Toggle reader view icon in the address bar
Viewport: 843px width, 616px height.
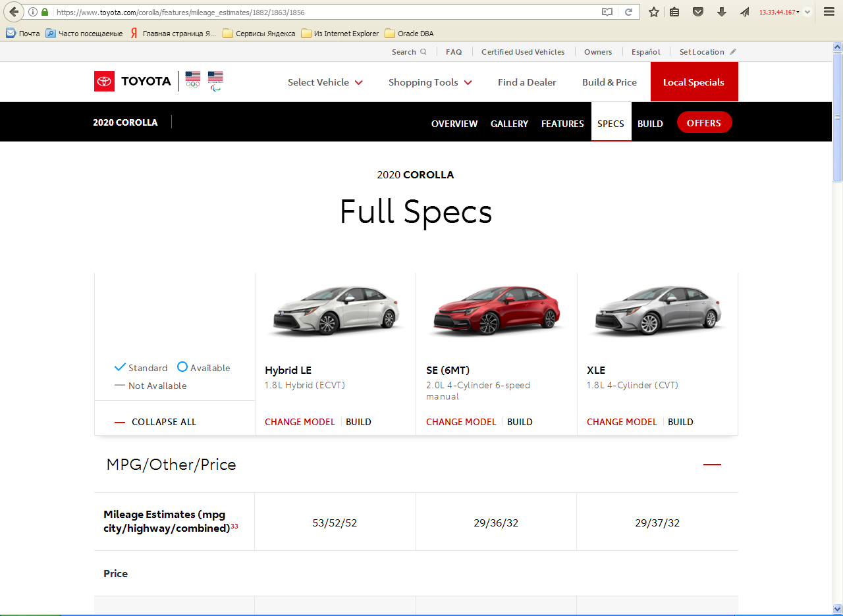[x=607, y=12]
